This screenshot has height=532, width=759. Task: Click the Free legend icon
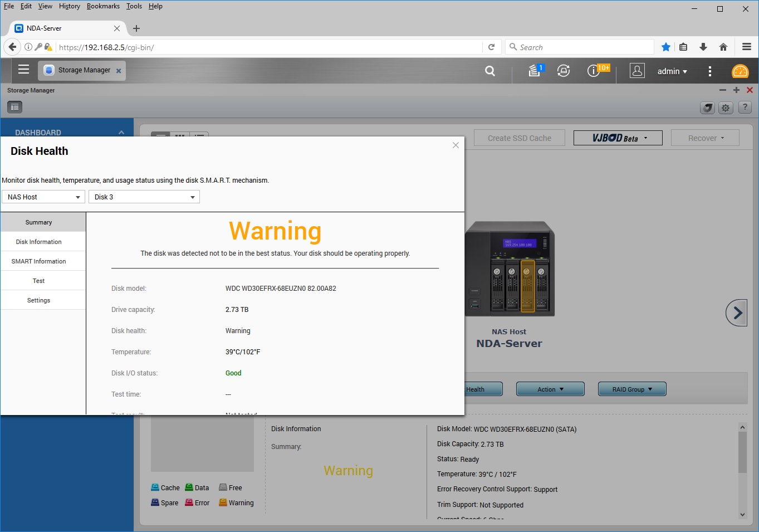coord(223,487)
